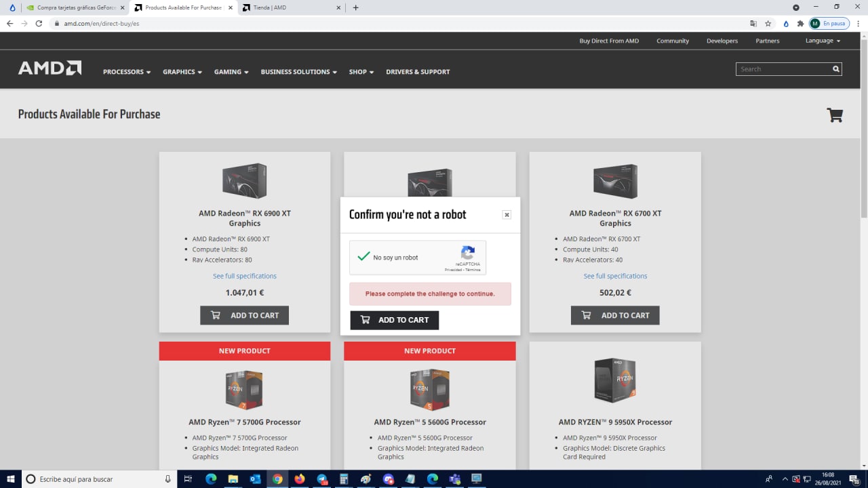Image resolution: width=868 pixels, height=488 pixels.
Task: Open Firefox from the taskbar
Action: 300,479
